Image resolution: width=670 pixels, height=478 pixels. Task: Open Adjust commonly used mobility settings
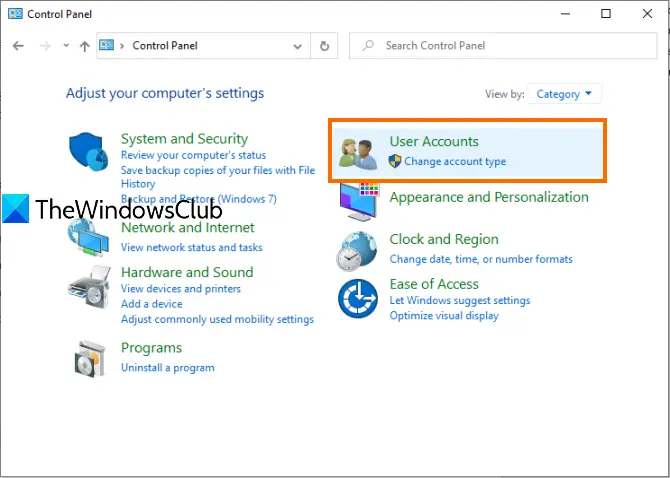point(217,320)
